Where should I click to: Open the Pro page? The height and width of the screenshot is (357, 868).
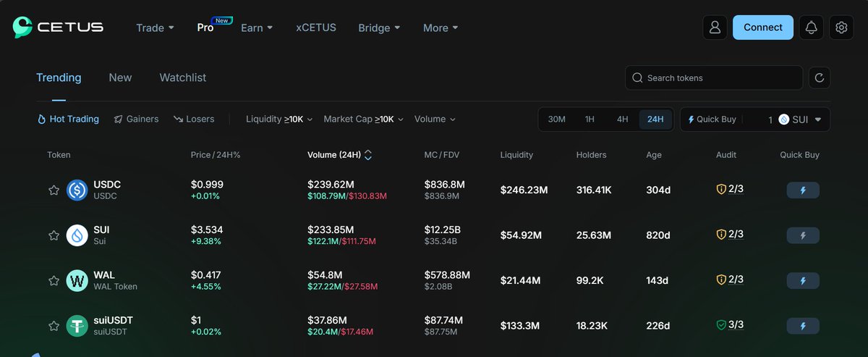point(205,28)
